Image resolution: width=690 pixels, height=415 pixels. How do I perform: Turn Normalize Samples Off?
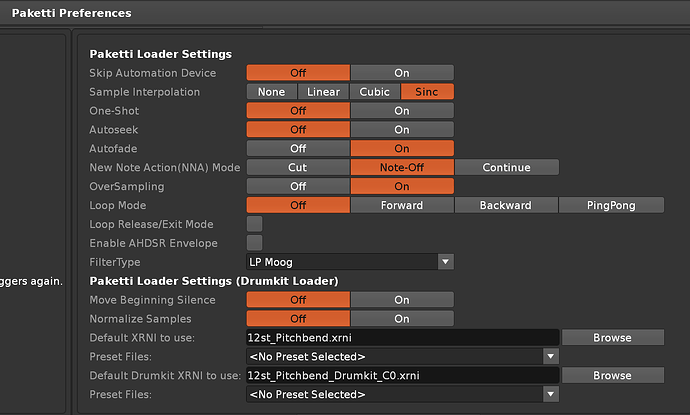298,319
